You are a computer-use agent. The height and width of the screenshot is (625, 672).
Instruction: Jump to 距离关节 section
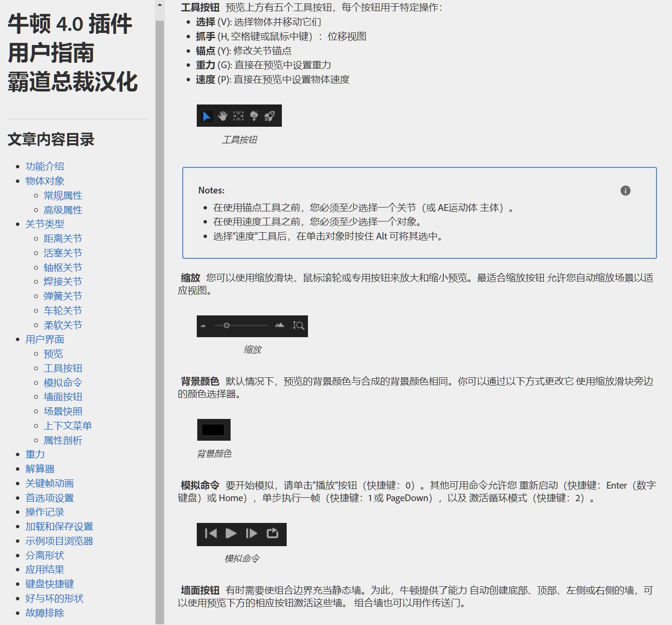(63, 238)
